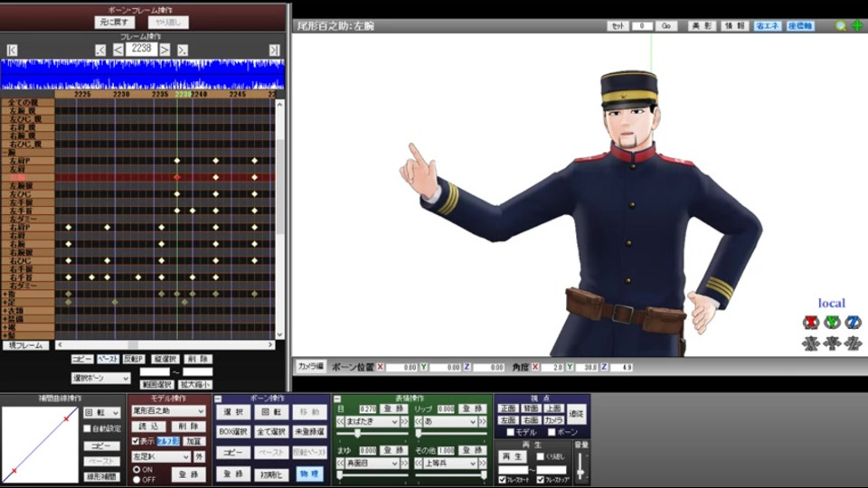Click コピー button below timeline
The image size is (868, 488).
pyautogui.click(x=82, y=359)
